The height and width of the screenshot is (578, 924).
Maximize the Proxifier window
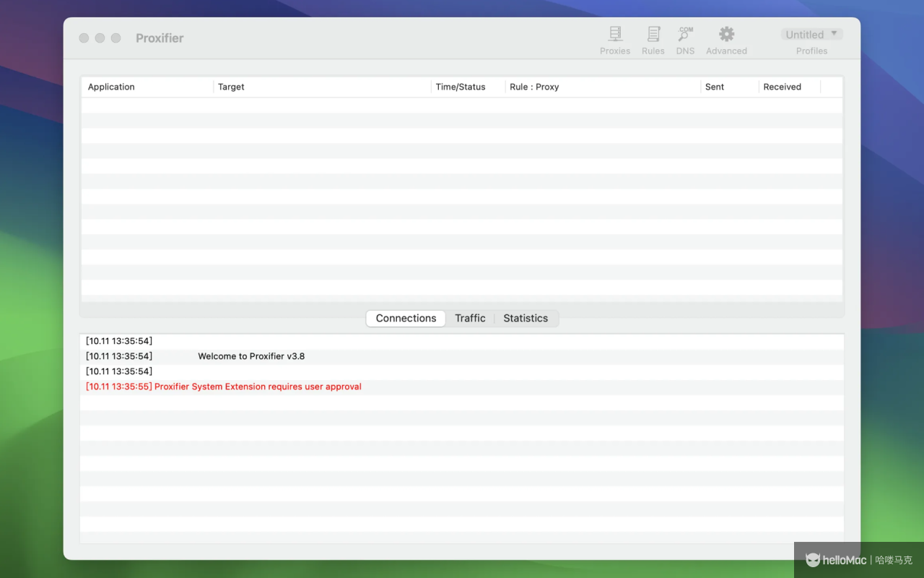[115, 38]
